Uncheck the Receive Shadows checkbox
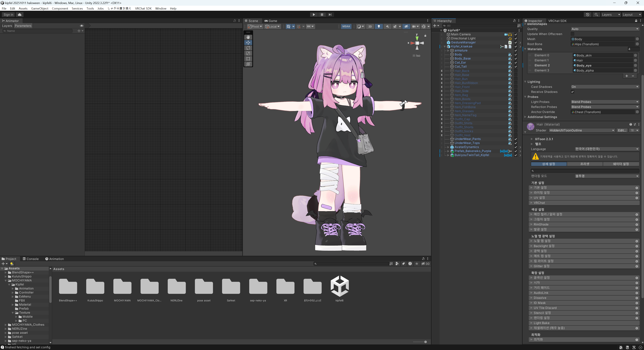This screenshot has height=350, width=644. [573, 92]
